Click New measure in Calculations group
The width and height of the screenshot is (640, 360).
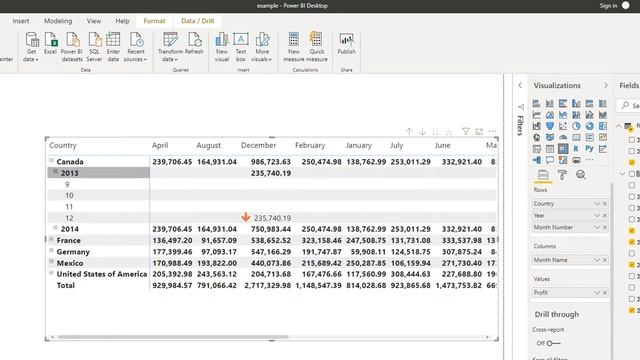[x=293, y=47]
